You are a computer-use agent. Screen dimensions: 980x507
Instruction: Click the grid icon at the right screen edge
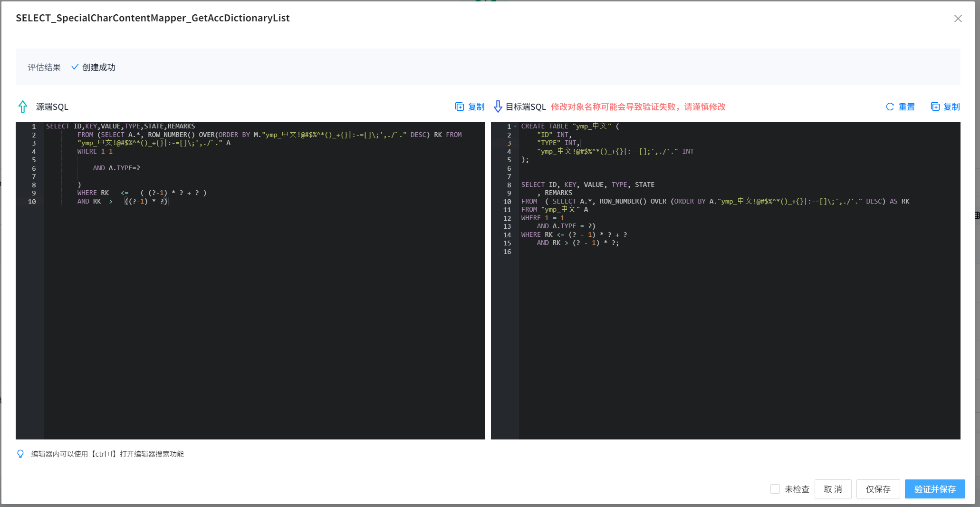tap(977, 215)
